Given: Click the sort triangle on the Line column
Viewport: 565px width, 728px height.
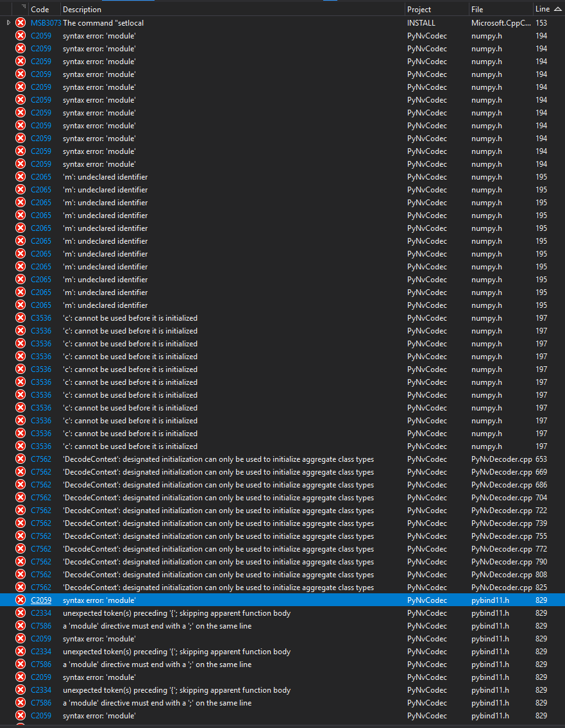Looking at the screenshot, I should coord(557,9).
